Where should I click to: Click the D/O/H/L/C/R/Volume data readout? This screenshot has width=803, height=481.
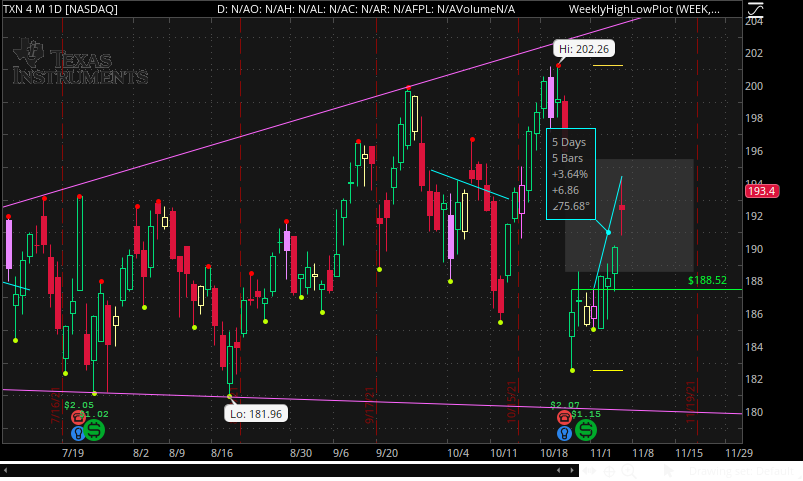click(366, 9)
